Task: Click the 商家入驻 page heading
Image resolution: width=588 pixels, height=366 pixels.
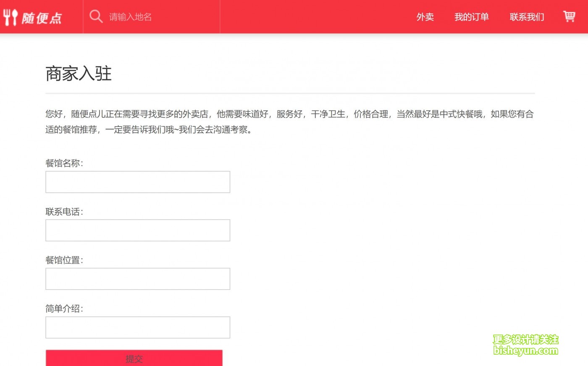Action: click(x=79, y=74)
